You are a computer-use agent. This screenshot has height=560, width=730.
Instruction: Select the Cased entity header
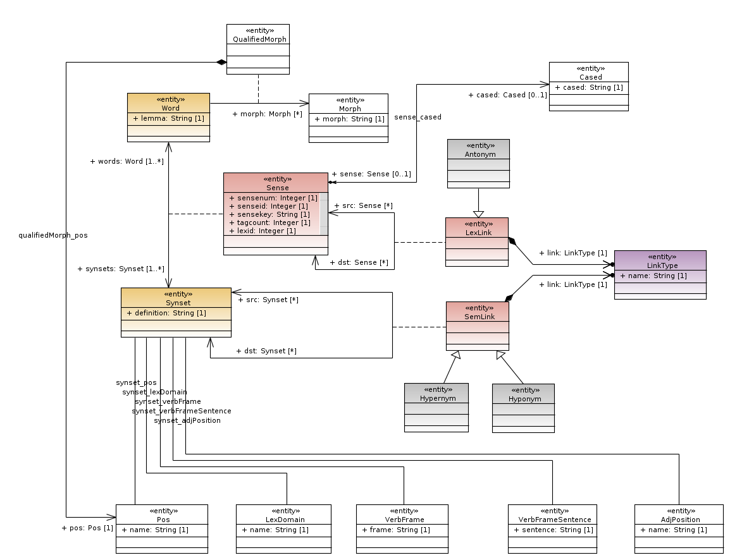click(589, 73)
